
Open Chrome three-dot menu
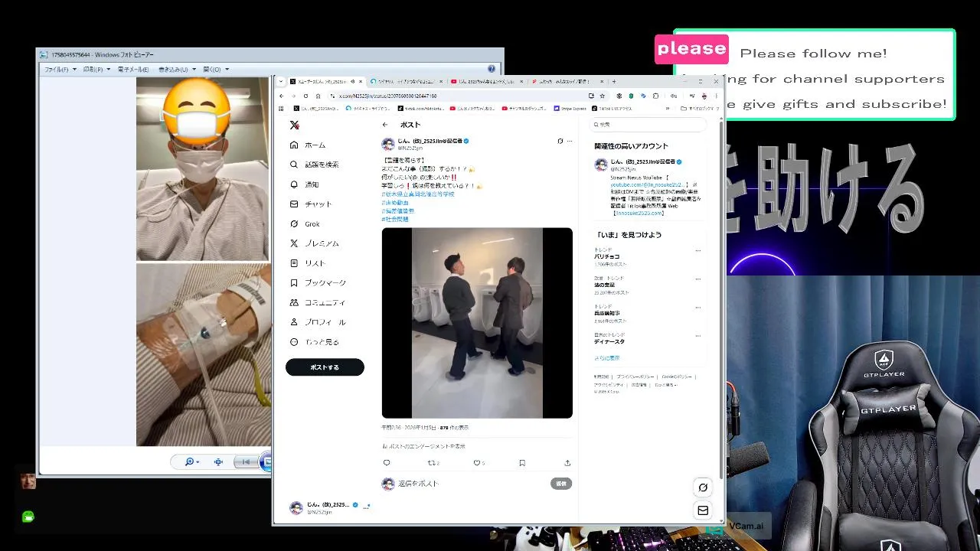pyautogui.click(x=716, y=96)
